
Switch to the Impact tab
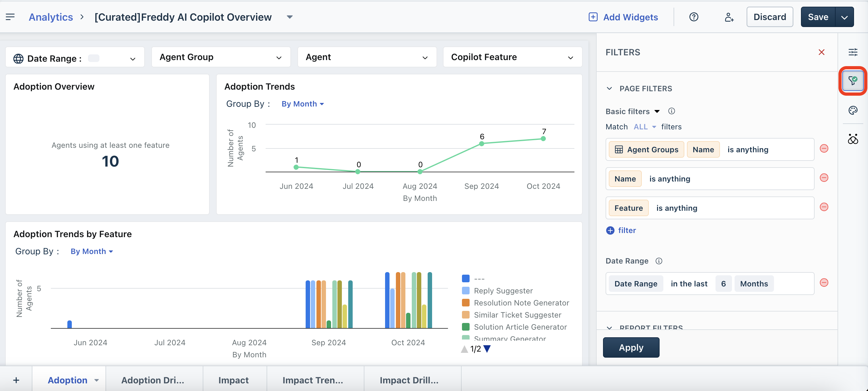(x=233, y=380)
